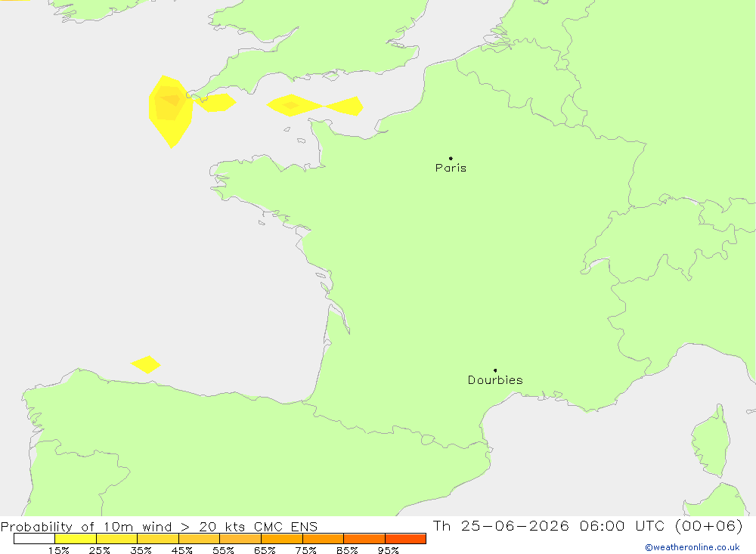Select the 25%-35% legend swatch
The image size is (756, 554).
(x=116, y=539)
